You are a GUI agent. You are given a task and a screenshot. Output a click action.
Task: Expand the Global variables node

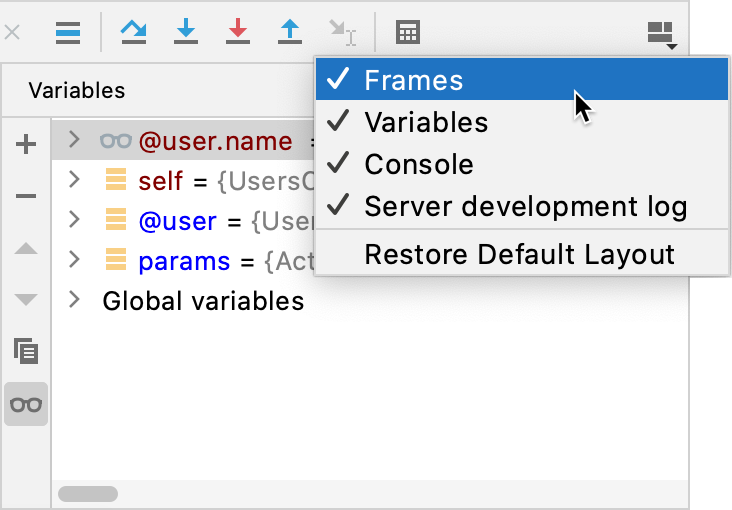(73, 300)
